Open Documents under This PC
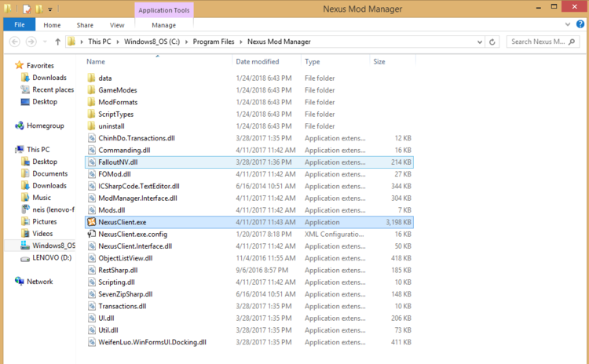Viewport: 589px width, 364px height. (x=50, y=173)
